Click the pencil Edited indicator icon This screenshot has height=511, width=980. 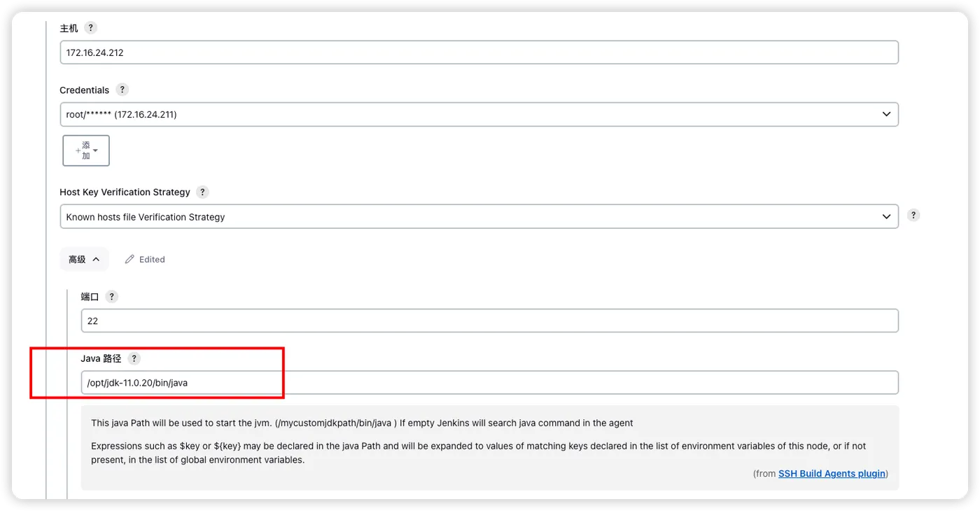click(129, 260)
